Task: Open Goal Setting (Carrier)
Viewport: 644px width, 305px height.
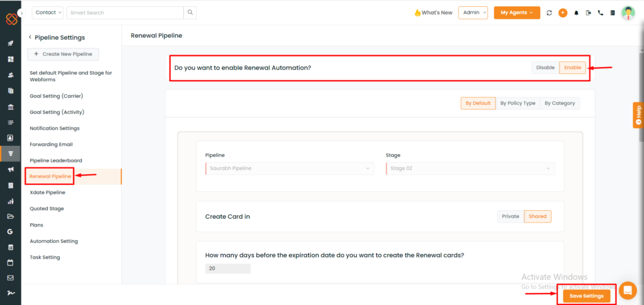Action: point(56,96)
